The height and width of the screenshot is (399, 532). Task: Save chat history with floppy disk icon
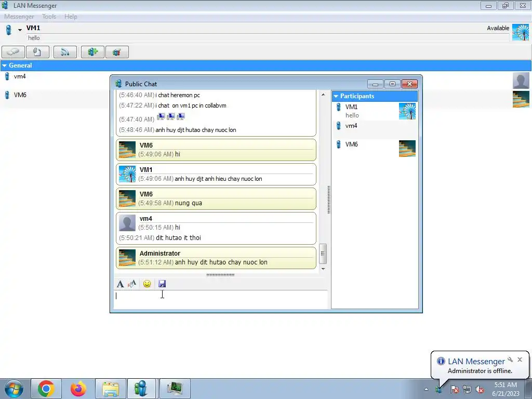pos(162,284)
